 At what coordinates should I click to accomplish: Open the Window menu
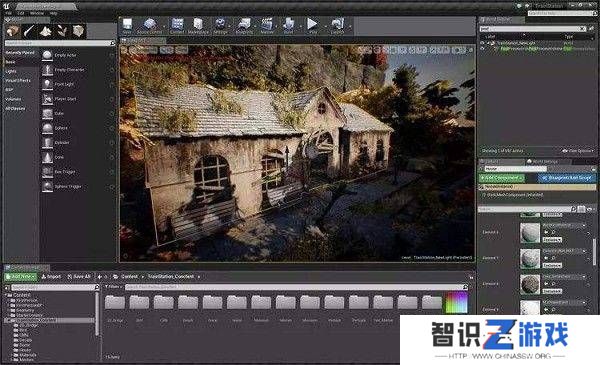click(x=37, y=13)
